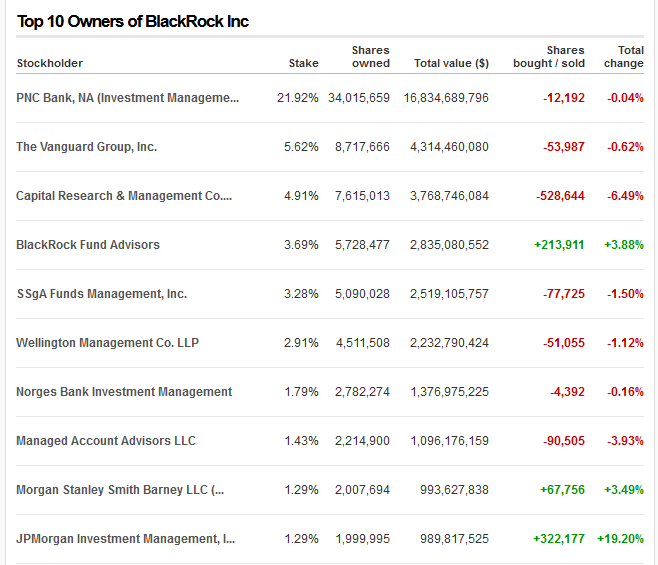
Task: Click the +19.20% total change value
Action: (x=620, y=539)
